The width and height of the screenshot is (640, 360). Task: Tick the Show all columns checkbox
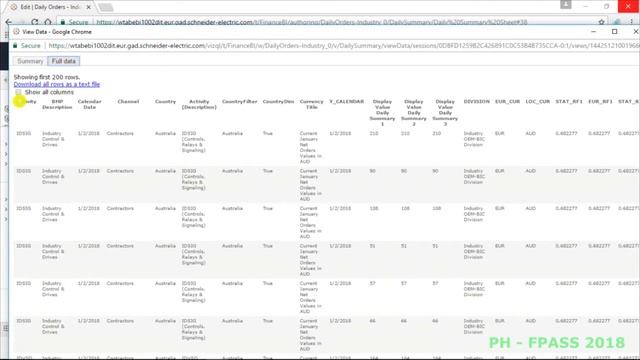(x=18, y=92)
